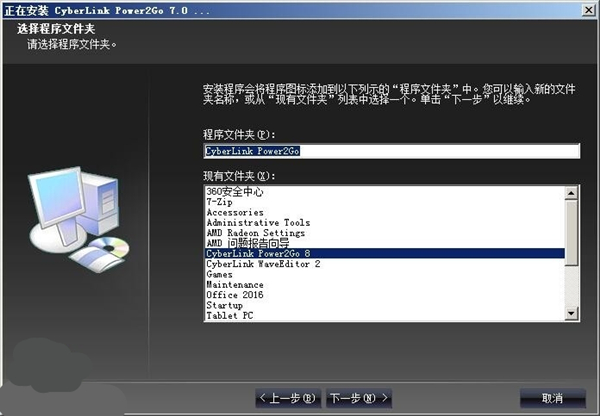Image resolution: width=600 pixels, height=416 pixels.
Task: Choose CyberLink Power2Go 8 entry
Action: [x=385, y=253]
